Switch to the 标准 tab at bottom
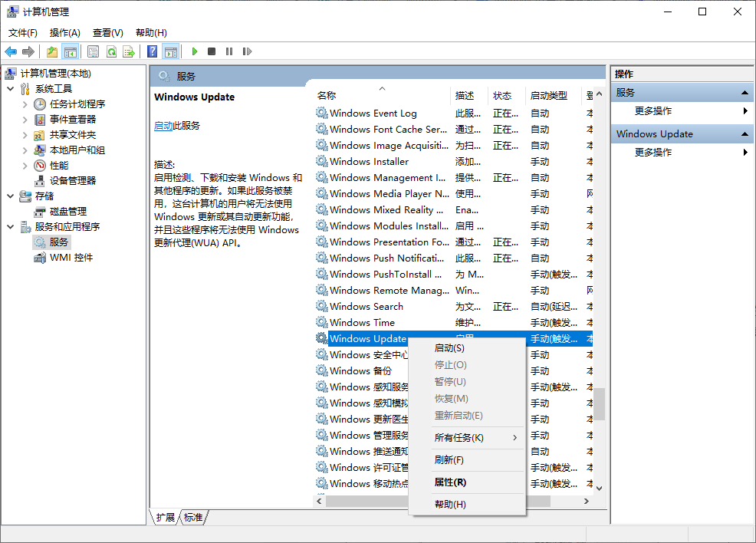Viewport: 756px width, 543px height. coord(192,518)
